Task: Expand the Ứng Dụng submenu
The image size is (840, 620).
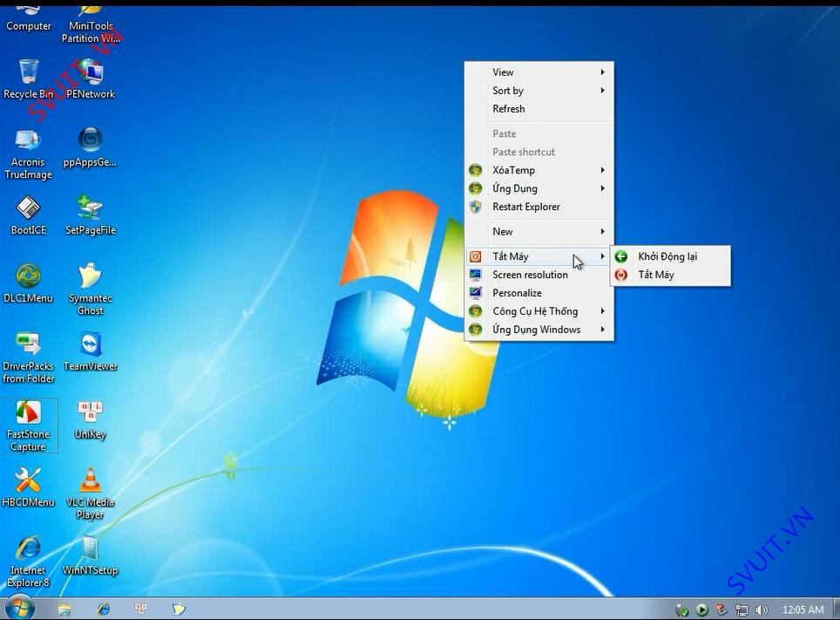Action: point(539,188)
